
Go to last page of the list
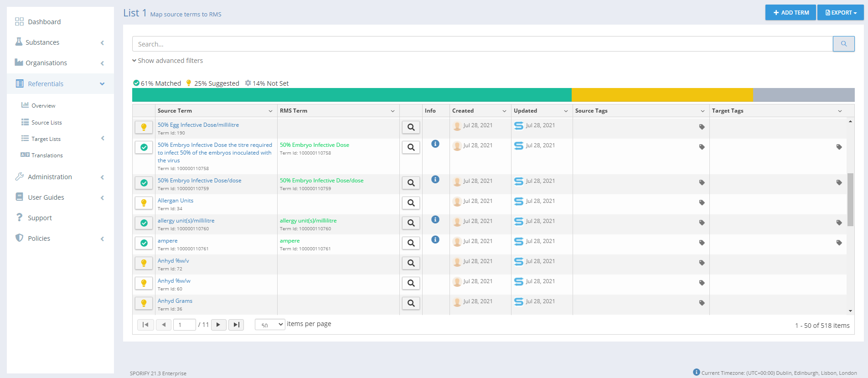pos(236,325)
